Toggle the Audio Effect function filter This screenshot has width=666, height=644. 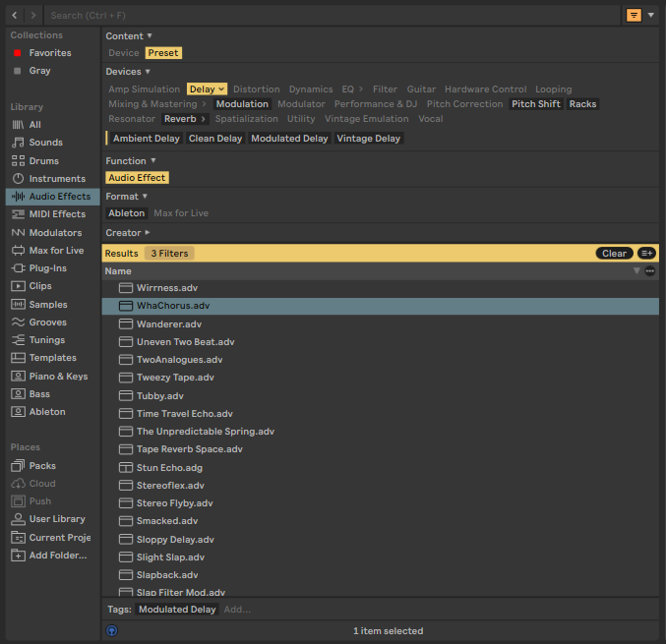[137, 178]
